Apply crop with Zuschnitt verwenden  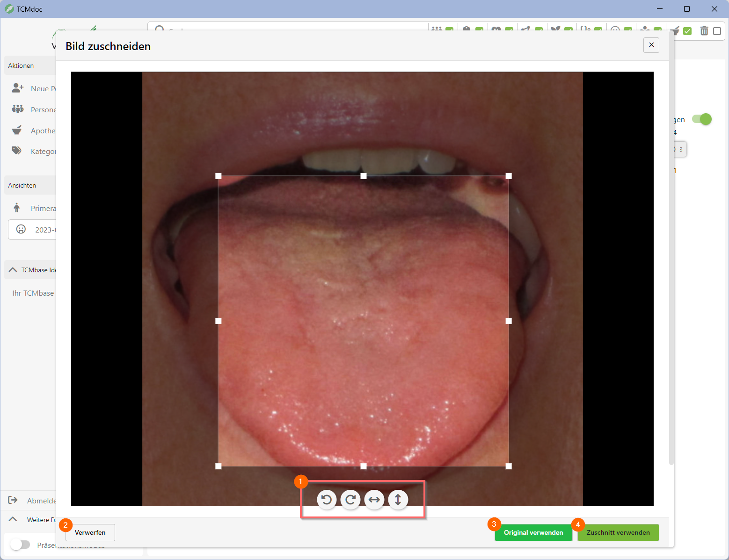[618, 532]
